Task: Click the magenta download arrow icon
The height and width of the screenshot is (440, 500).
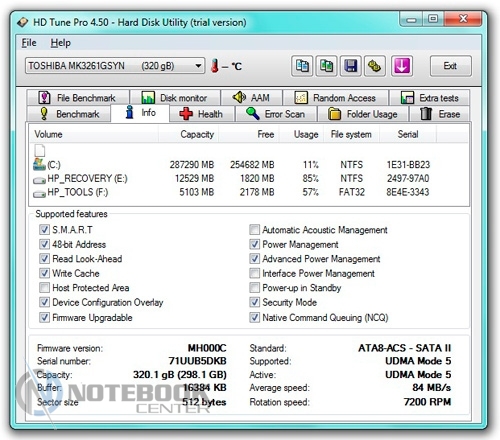Action: [402, 66]
